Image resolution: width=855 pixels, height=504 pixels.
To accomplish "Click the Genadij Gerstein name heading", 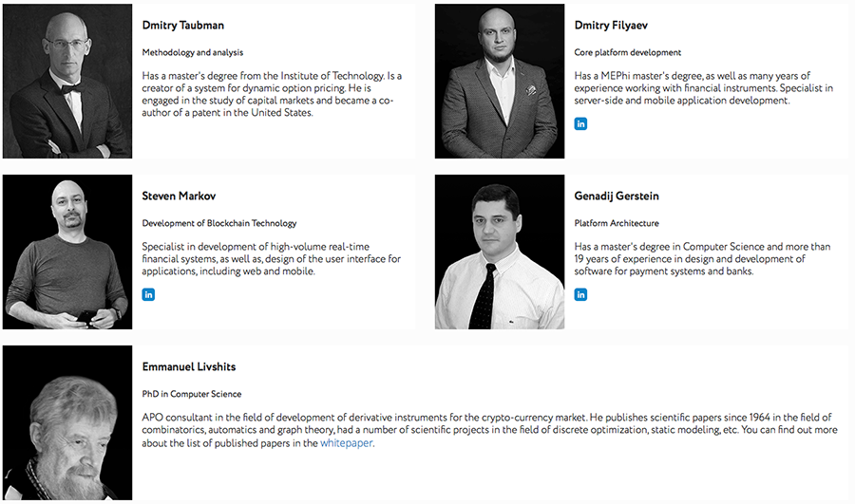I will pos(617,196).
